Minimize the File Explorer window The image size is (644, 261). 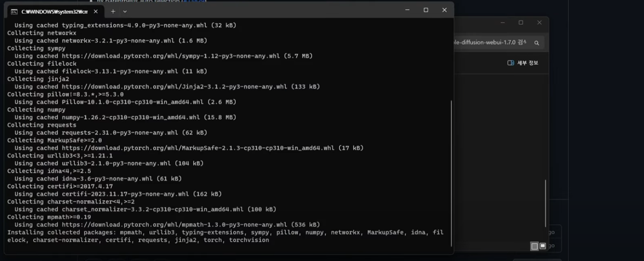[x=503, y=22]
